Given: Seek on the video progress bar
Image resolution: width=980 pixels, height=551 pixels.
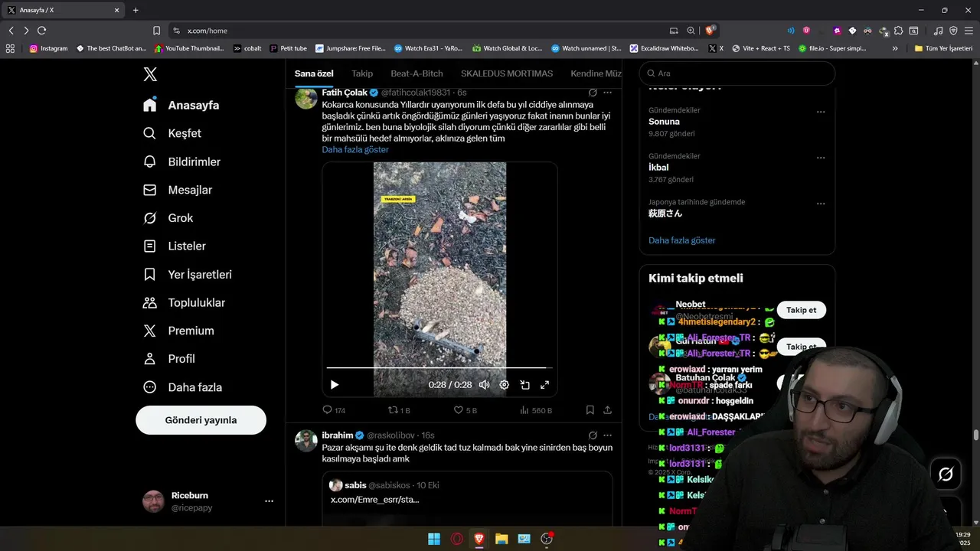Looking at the screenshot, I should 439,368.
